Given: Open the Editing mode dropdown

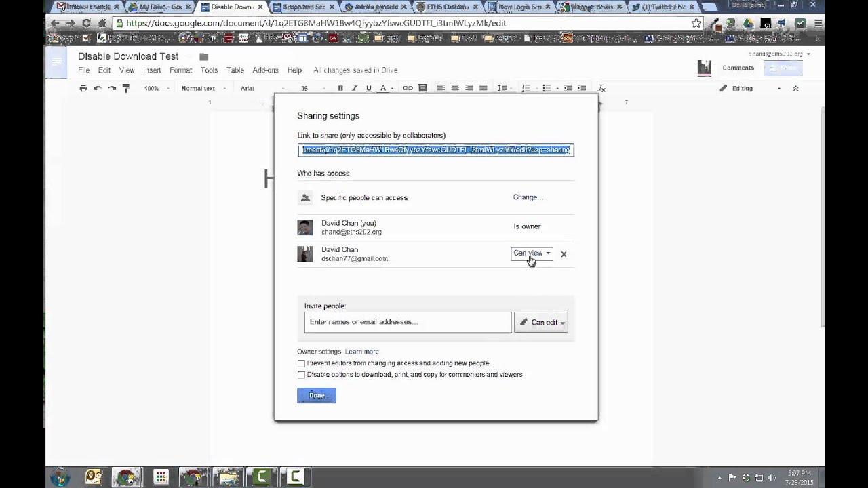Looking at the screenshot, I should 750,88.
